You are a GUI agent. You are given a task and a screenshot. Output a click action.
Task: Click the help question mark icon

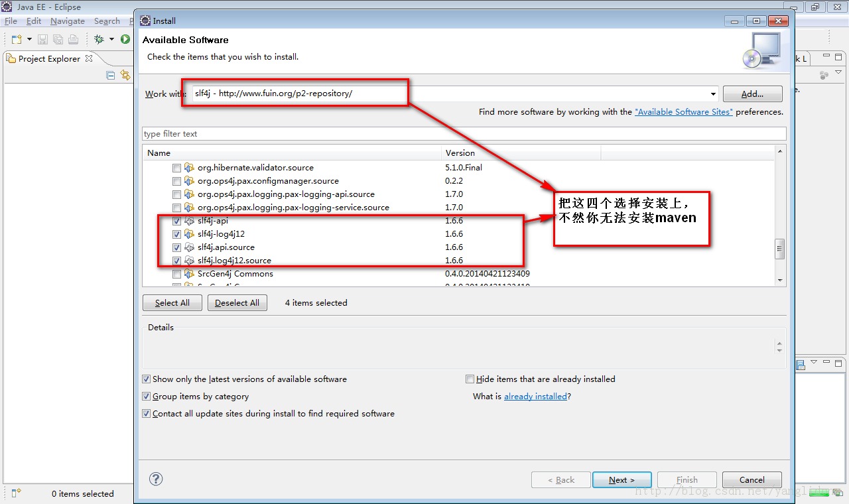coord(156,479)
